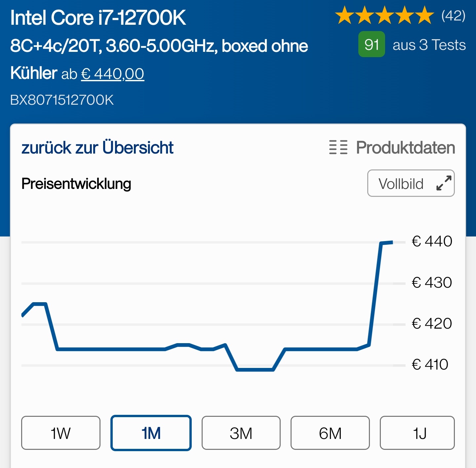Open the (42) reviews count

tap(453, 16)
